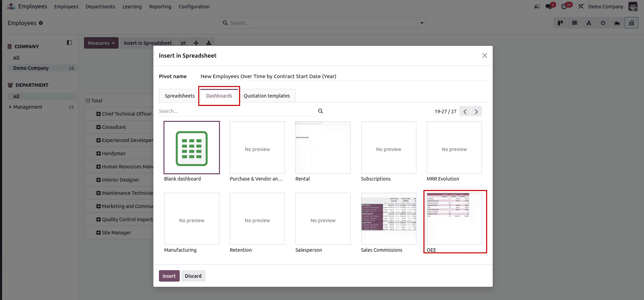Switch to the Spreadsheets tab
644x300 pixels.
pyautogui.click(x=180, y=96)
